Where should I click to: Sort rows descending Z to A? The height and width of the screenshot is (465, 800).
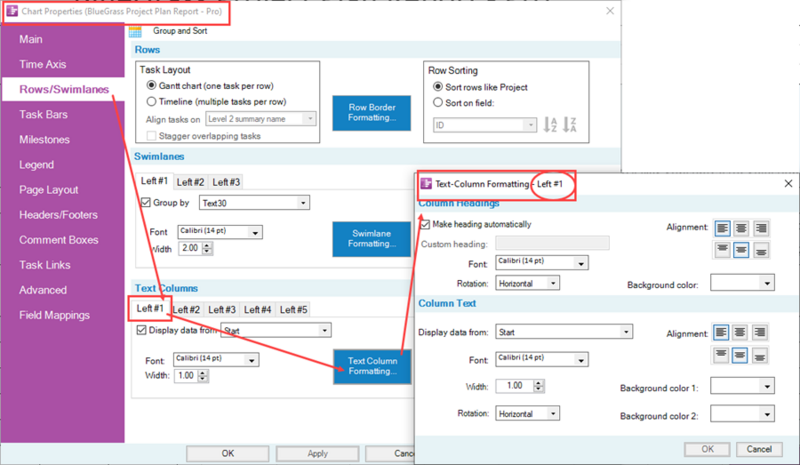pyautogui.click(x=569, y=125)
